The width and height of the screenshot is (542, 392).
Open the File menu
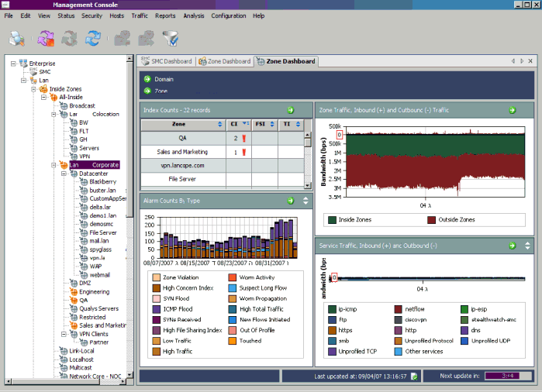tap(9, 16)
